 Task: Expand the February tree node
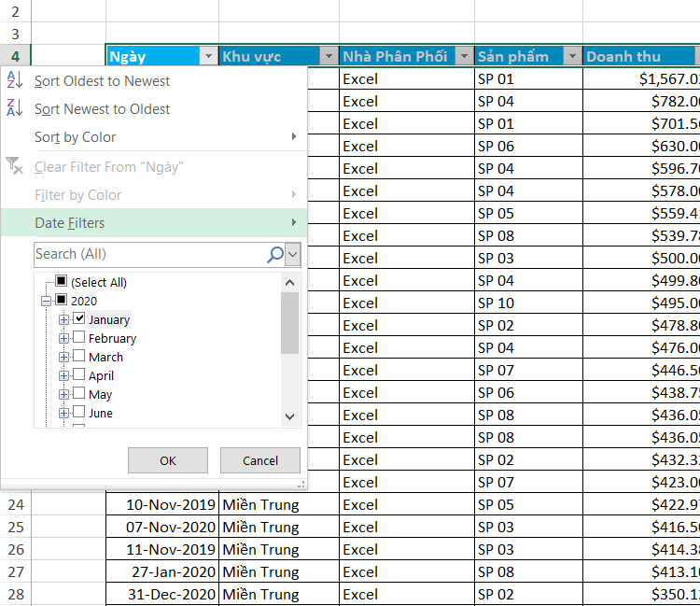63,339
